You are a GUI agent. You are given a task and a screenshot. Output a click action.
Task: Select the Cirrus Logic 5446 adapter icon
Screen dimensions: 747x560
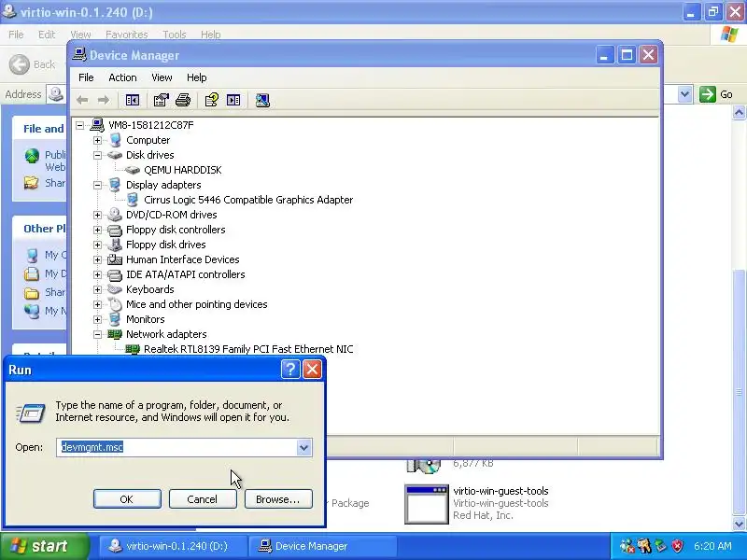click(x=133, y=200)
